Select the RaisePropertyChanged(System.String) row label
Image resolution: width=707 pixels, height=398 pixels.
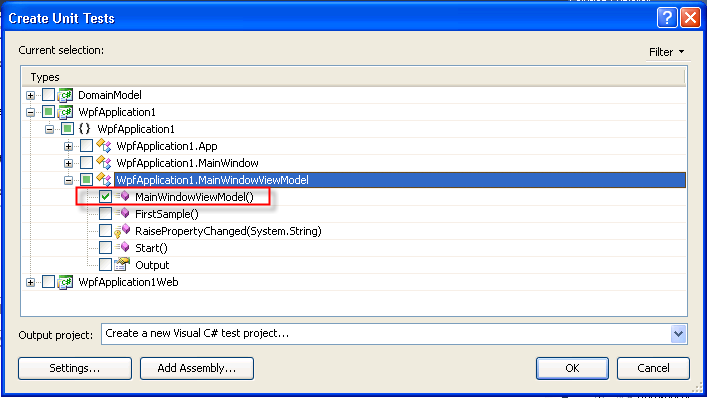[228, 231]
